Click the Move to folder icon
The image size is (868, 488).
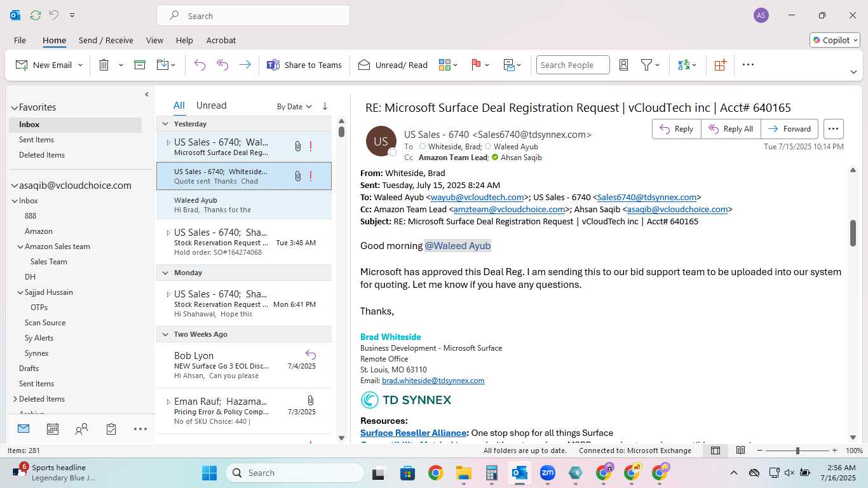click(x=162, y=65)
